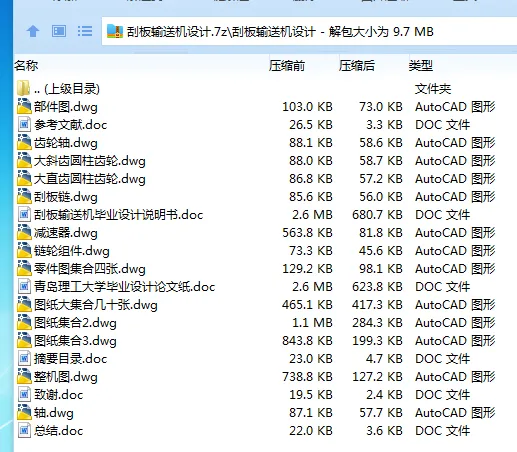The width and height of the screenshot is (517, 452).
Task: Select the file name 图纸集合2.dwg
Action: pos(75,323)
